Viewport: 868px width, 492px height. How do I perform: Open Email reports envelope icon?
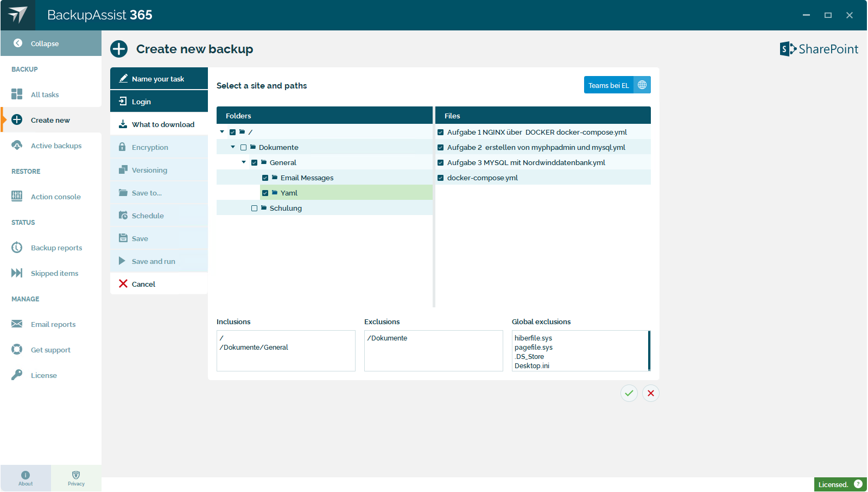point(17,324)
